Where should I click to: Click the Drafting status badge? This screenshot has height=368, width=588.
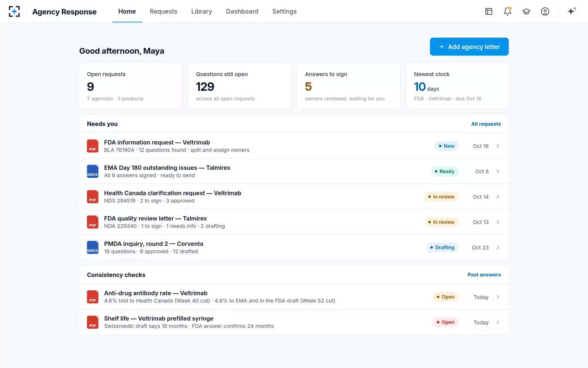click(x=443, y=247)
